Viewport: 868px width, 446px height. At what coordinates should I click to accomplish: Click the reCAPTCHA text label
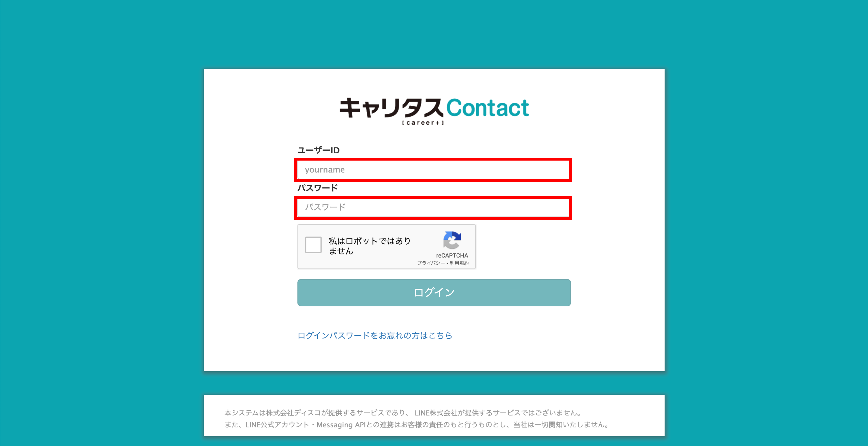click(x=452, y=255)
